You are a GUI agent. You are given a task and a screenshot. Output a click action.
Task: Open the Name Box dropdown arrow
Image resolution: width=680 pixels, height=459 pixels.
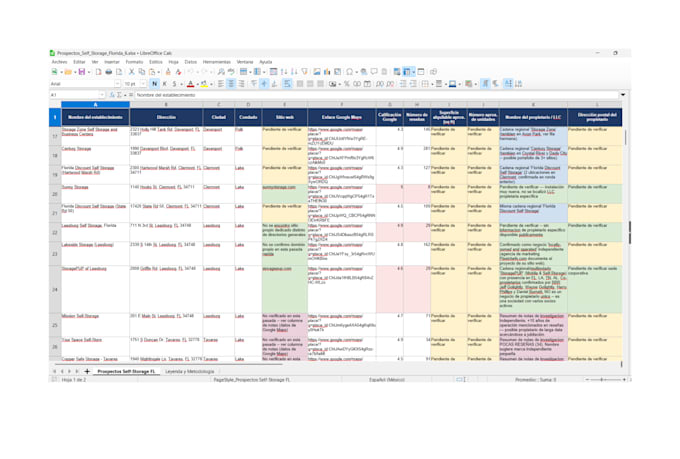[102, 95]
